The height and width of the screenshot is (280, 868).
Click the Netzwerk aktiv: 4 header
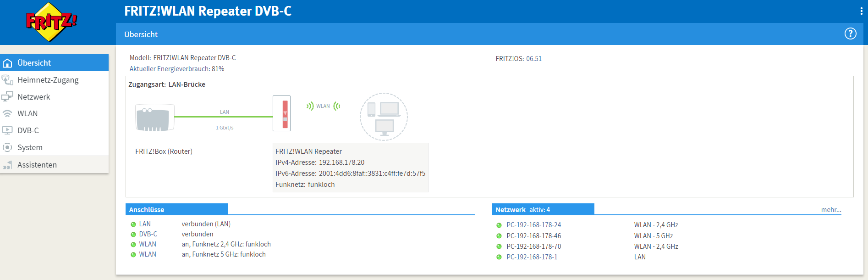pyautogui.click(x=543, y=209)
